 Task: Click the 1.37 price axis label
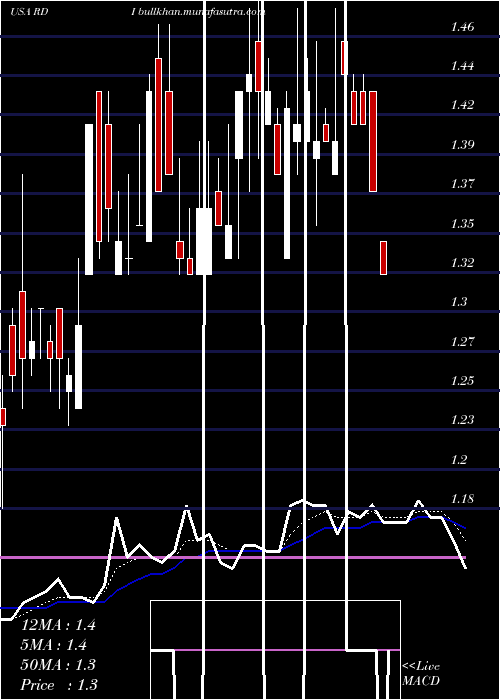pyautogui.click(x=462, y=184)
